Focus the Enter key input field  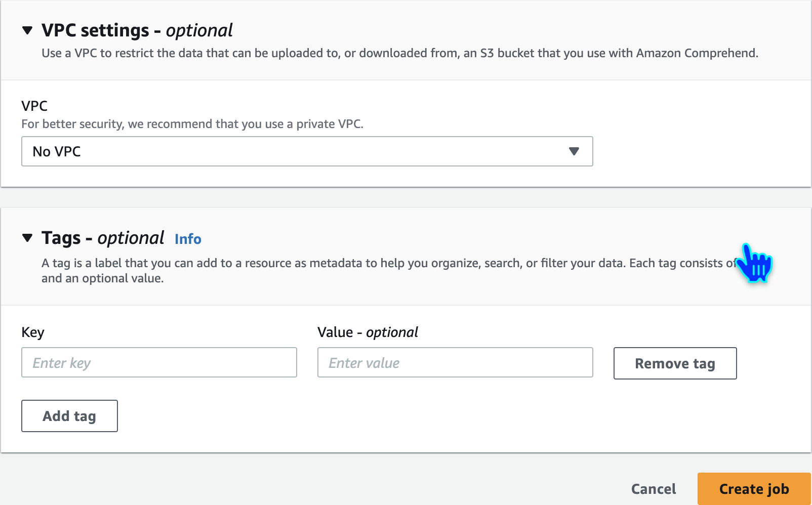[x=159, y=362]
